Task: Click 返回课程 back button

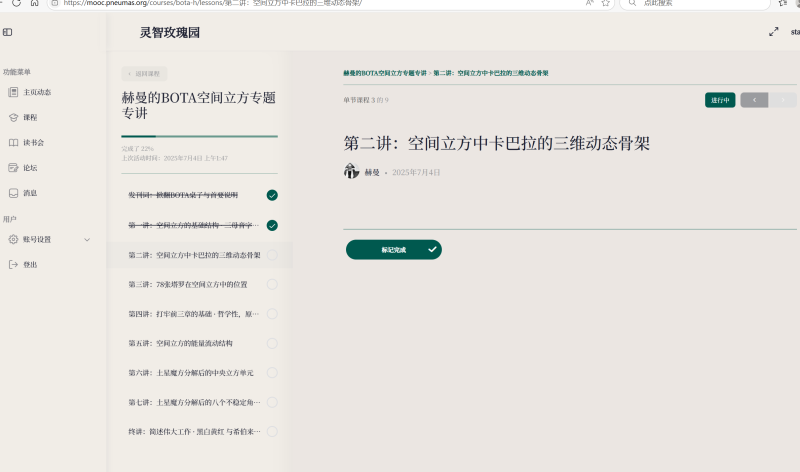Action: [x=144, y=73]
